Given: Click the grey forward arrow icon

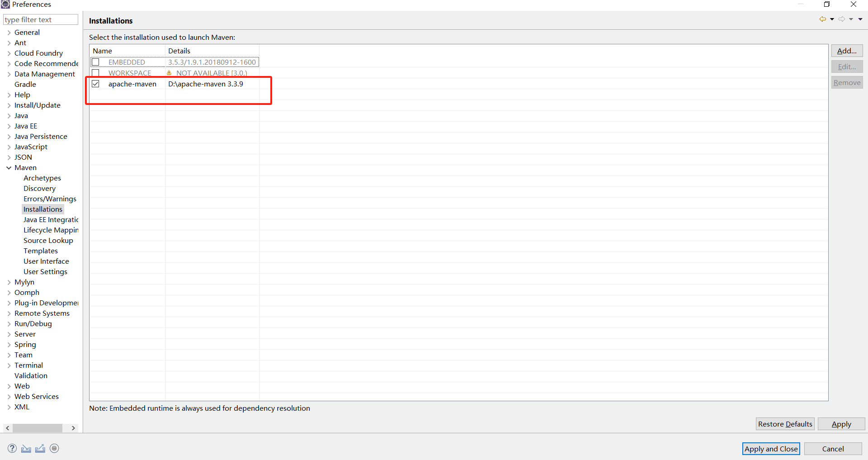Looking at the screenshot, I should (x=842, y=19).
